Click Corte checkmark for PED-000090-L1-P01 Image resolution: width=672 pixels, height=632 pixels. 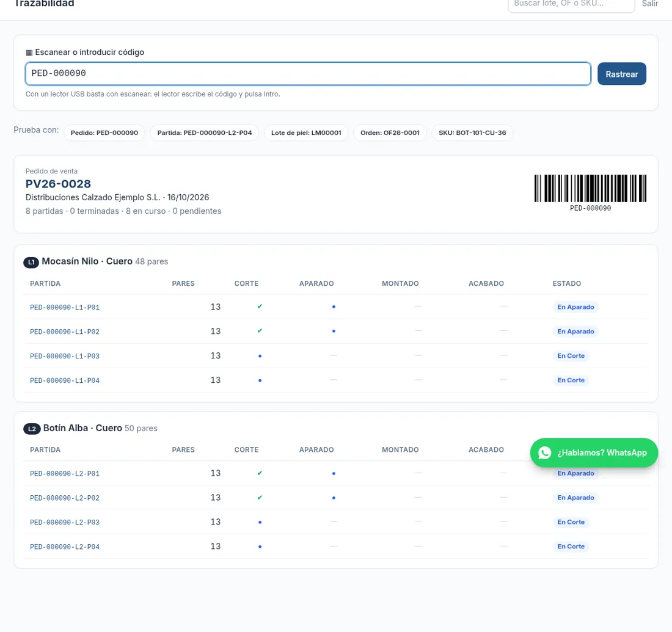point(260,307)
